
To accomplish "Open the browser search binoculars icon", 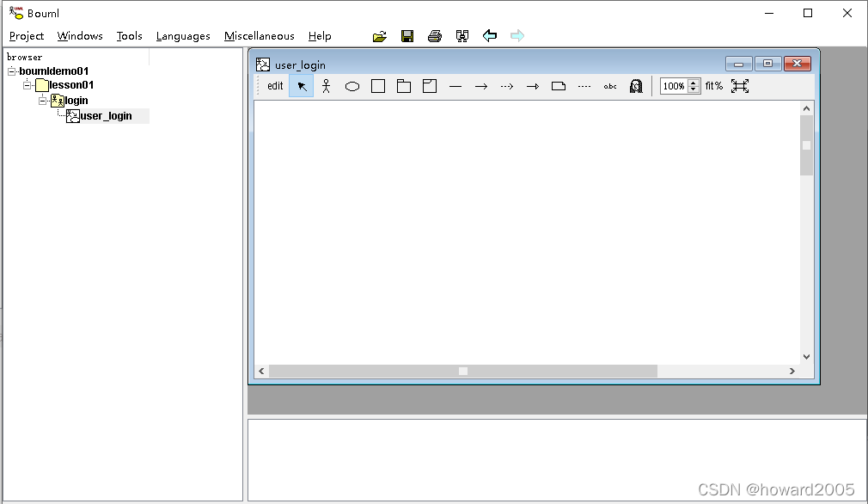I will pos(462,37).
